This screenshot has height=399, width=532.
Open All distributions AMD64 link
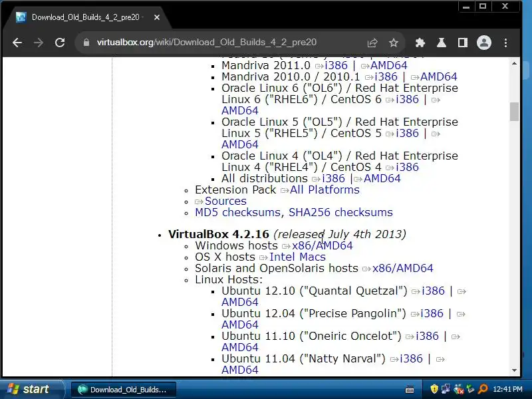[382, 178]
